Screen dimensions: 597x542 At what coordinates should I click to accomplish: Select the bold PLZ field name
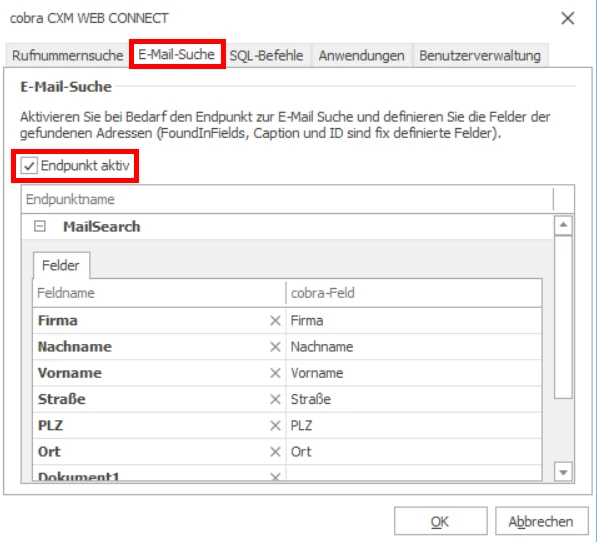pos(50,426)
